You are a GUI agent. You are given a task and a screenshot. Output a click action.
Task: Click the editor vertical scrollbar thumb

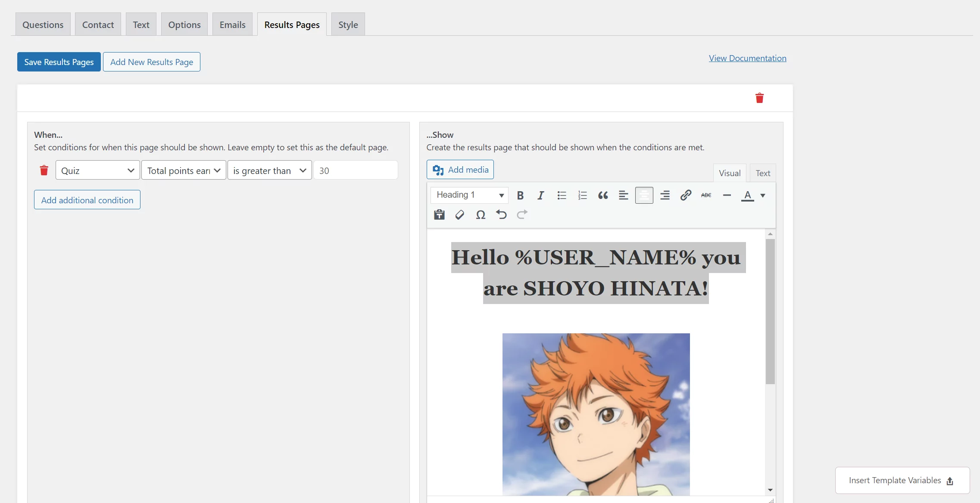click(x=770, y=311)
